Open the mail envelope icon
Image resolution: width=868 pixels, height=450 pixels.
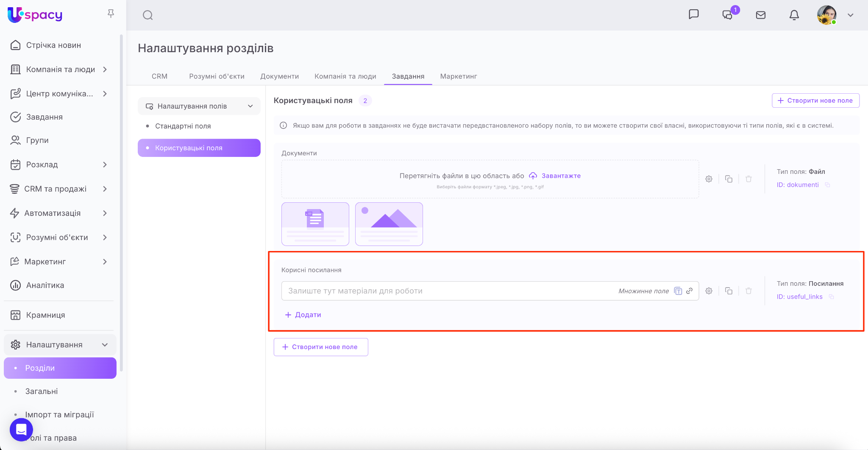761,15
